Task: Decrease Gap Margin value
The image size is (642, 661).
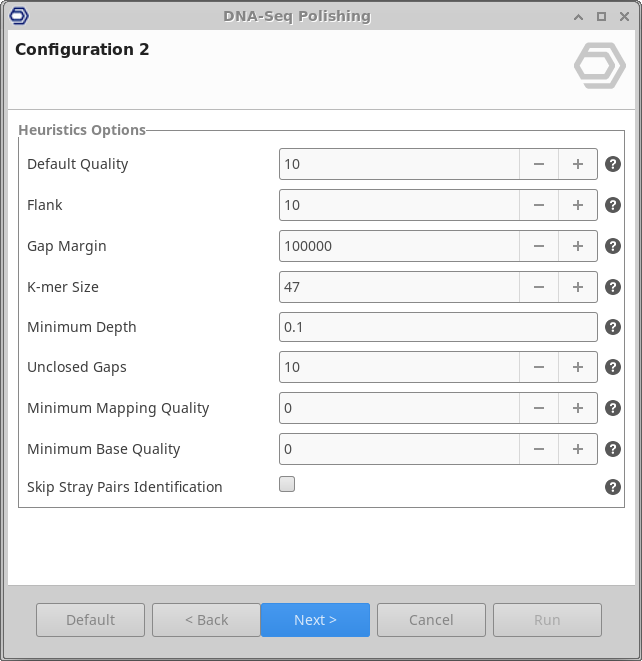Action: click(538, 246)
